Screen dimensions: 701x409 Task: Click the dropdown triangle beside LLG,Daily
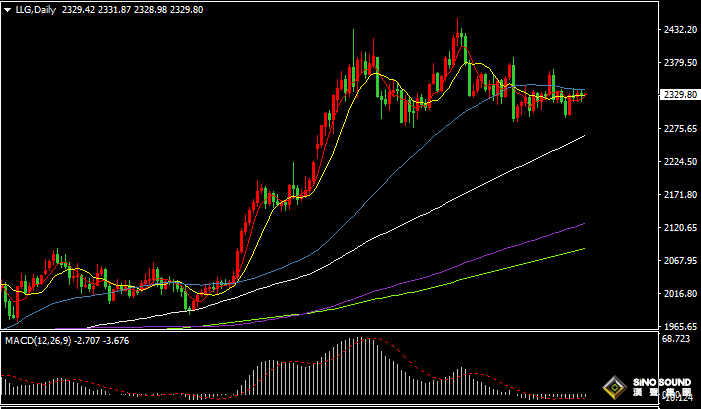[8, 8]
